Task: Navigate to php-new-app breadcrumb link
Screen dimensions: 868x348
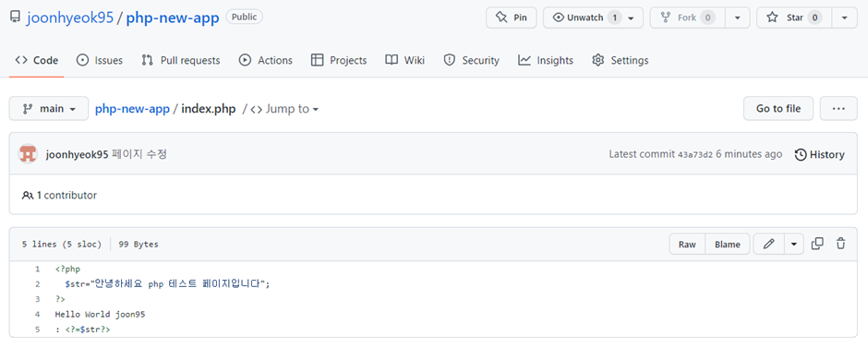Action: coord(132,108)
